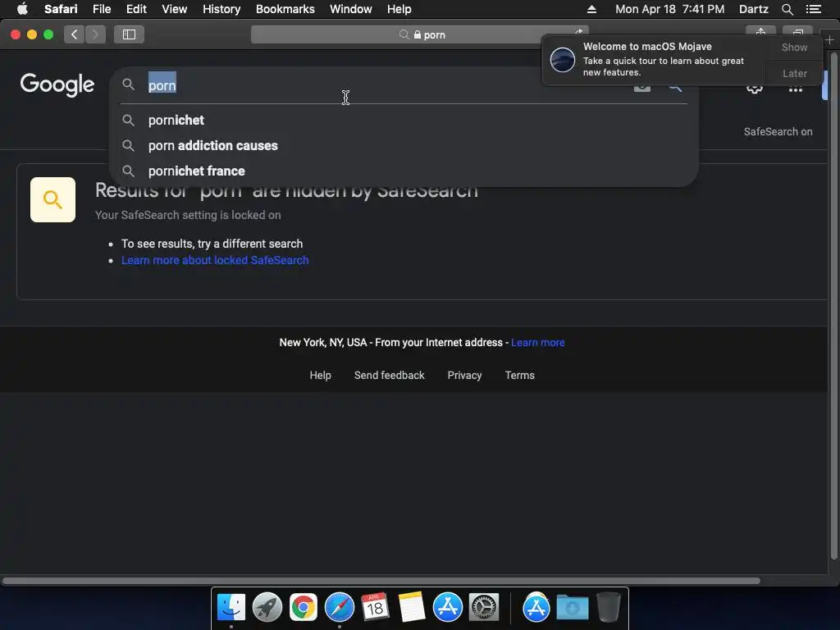Viewport: 840px width, 630px height.
Task: Click the Google logo
Action: coord(57,84)
